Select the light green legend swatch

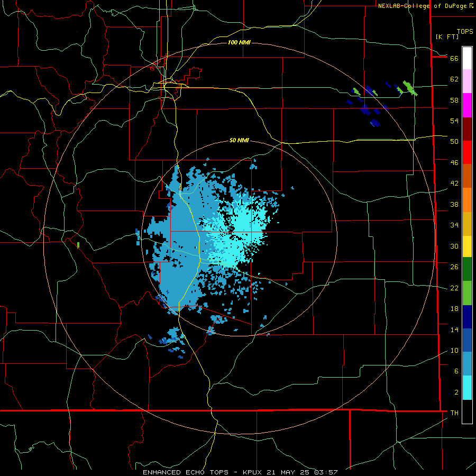click(x=467, y=293)
